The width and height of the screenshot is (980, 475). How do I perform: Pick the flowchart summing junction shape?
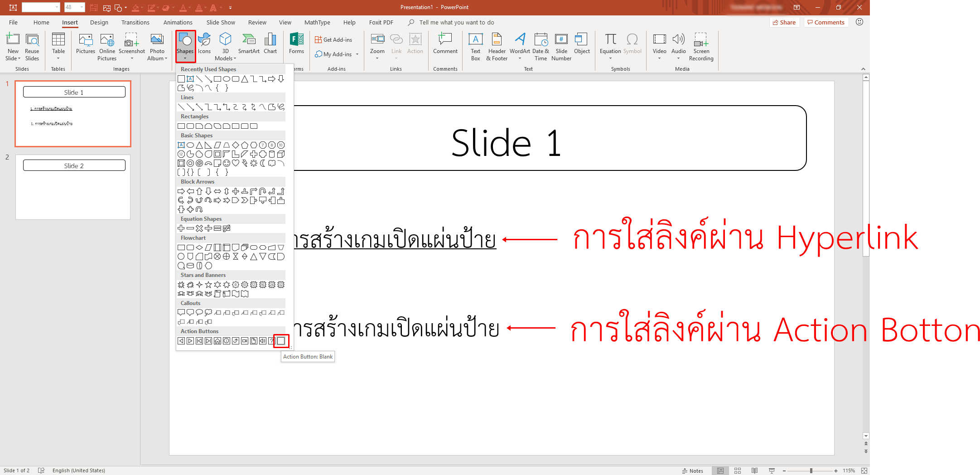pyautogui.click(x=217, y=257)
